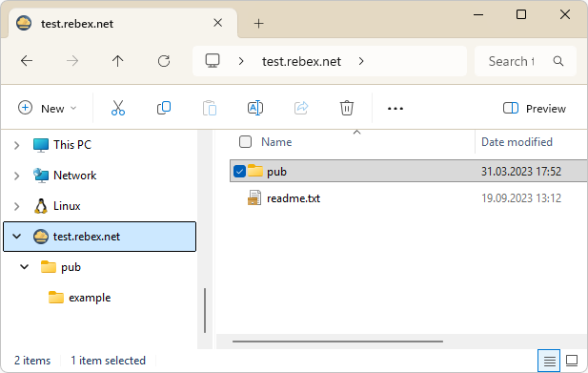This screenshot has height=373, width=588.
Task: Click the file list horizontal scrollbar
Action: (337, 342)
